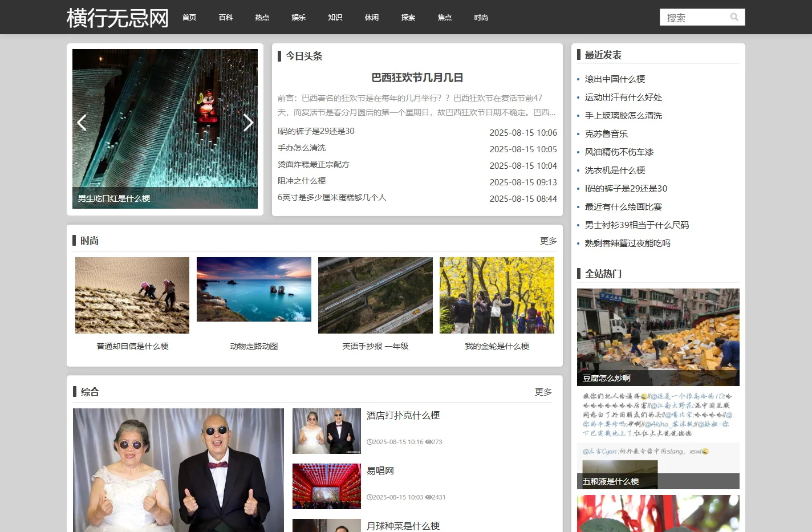This screenshot has width=812, height=532.
Task: Click title 动物走路动图
Action: pos(254,346)
